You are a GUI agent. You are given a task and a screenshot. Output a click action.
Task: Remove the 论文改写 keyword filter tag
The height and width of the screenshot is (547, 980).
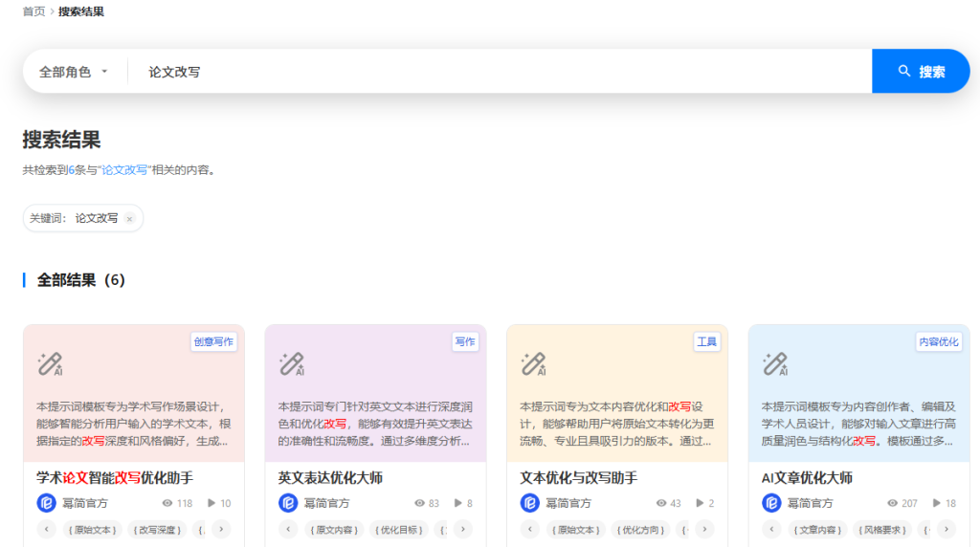pyautogui.click(x=129, y=219)
